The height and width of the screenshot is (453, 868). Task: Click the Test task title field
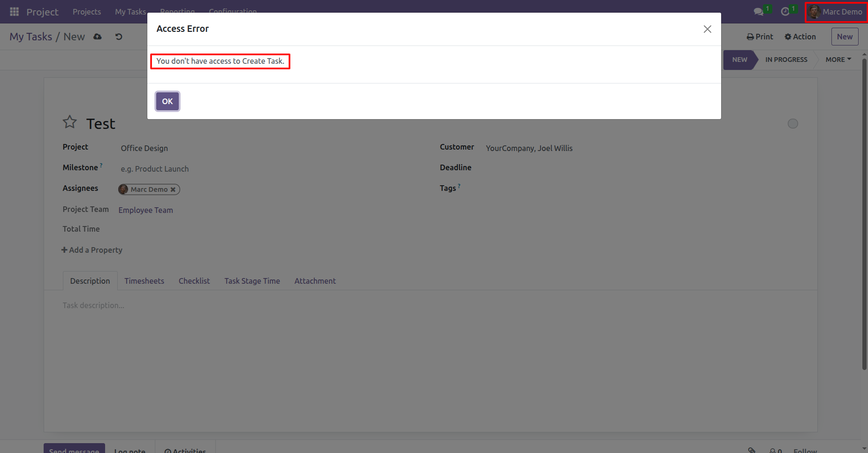[x=101, y=124]
